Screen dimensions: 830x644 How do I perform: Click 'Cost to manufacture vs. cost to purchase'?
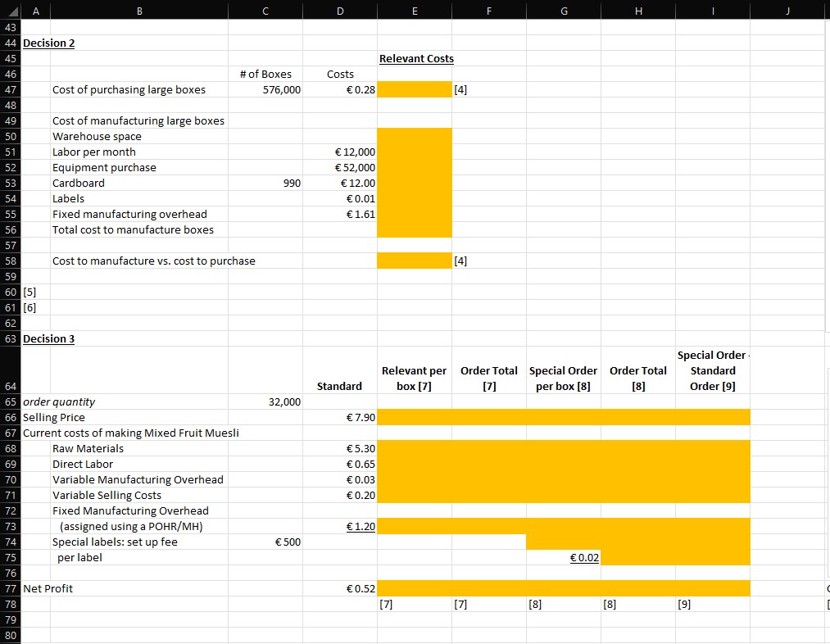pos(153,261)
